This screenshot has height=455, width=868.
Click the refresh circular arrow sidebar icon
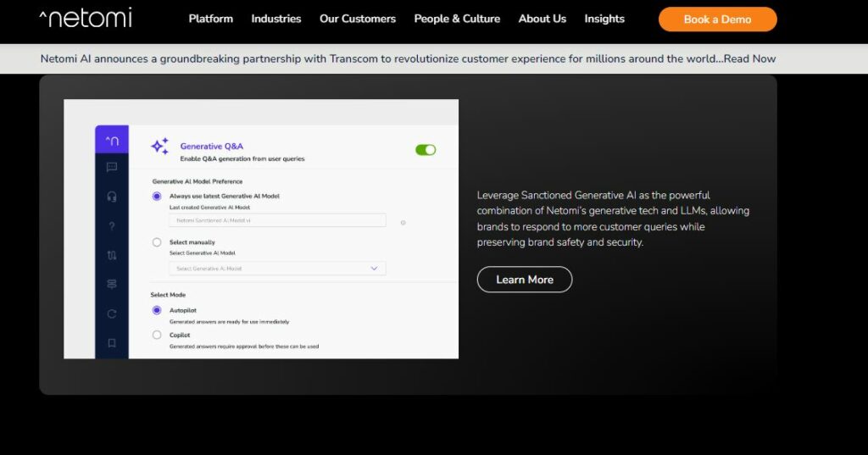pyautogui.click(x=112, y=314)
